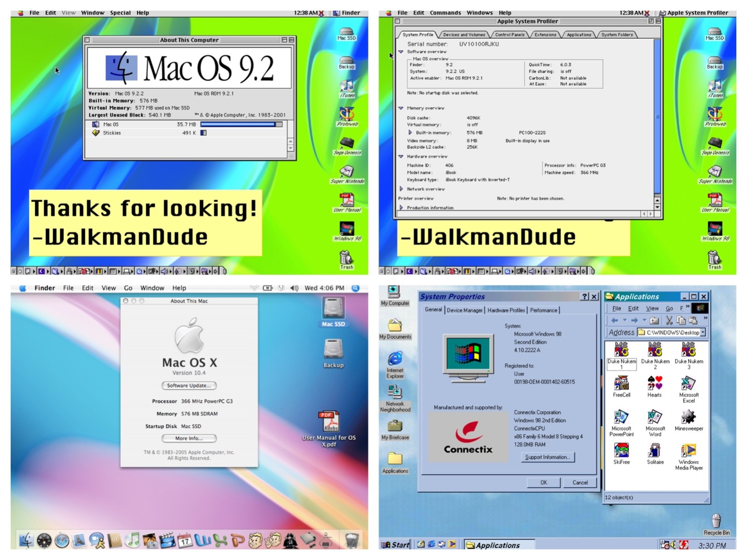This screenshot has width=747, height=560.
Task: Expand the Built-in memory disclosure triangle
Action: [410, 133]
